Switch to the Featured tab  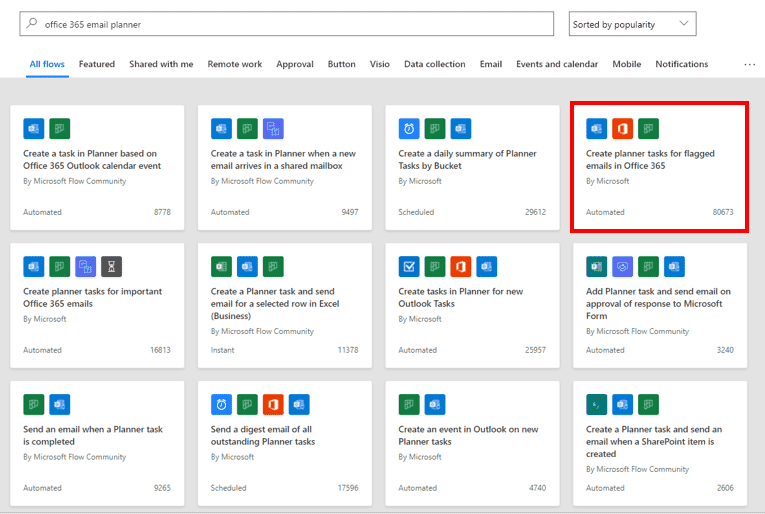point(97,64)
